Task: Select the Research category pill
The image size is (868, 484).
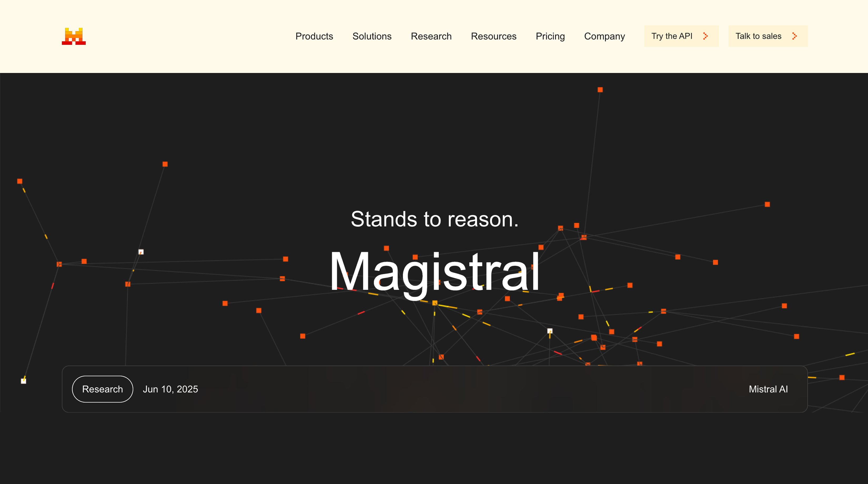Action: pos(102,389)
